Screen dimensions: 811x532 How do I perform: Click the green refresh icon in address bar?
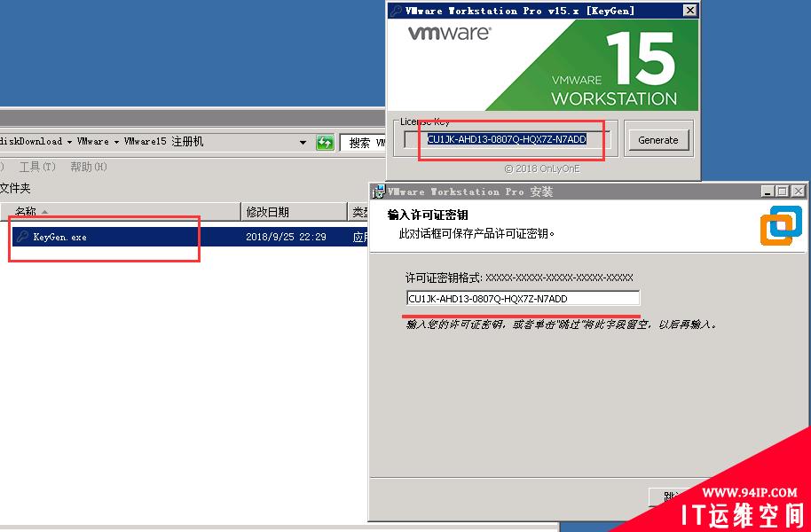click(x=325, y=142)
